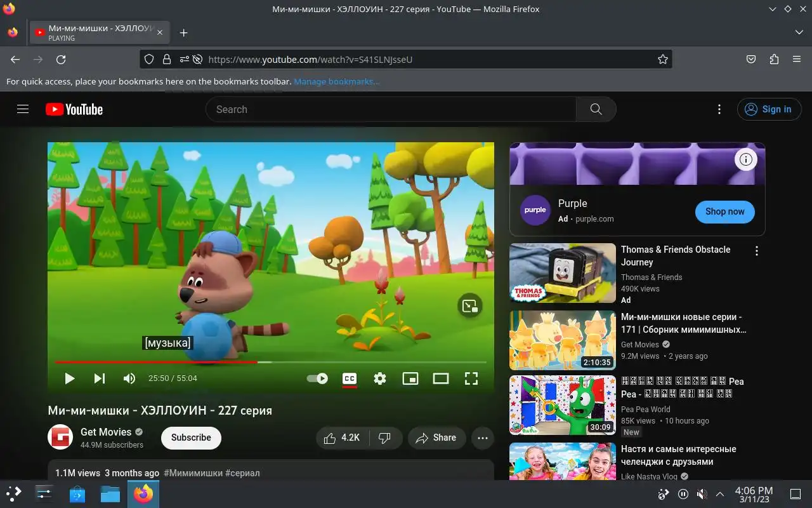Open Firefox extensions panel
The height and width of the screenshot is (508, 812).
(774, 59)
